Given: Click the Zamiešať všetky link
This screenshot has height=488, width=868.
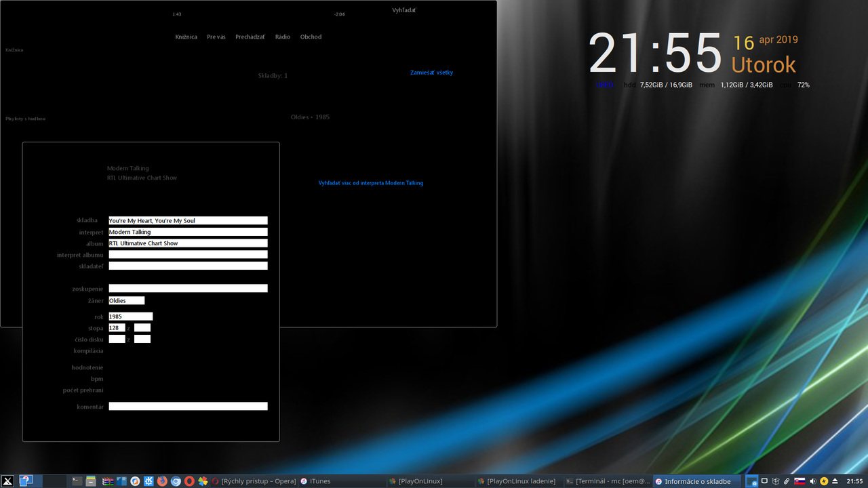Looking at the screenshot, I should 431,73.
